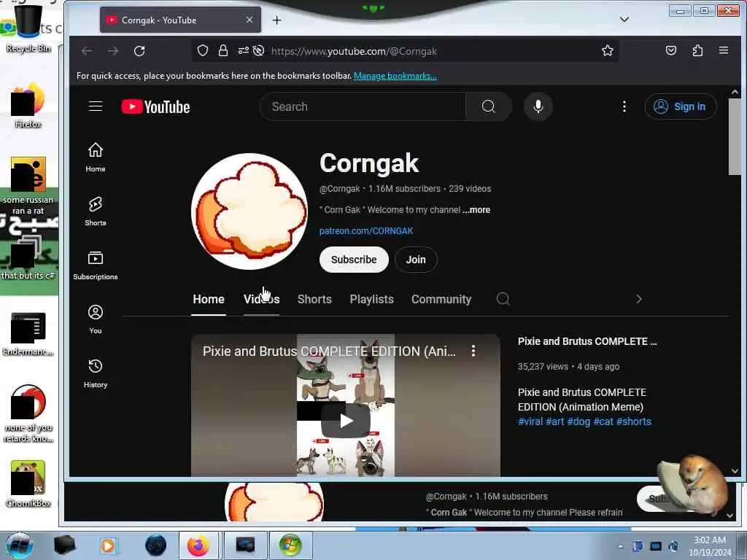This screenshot has height=560, width=747.
Task: Open Windows Start menu
Action: tap(19, 545)
